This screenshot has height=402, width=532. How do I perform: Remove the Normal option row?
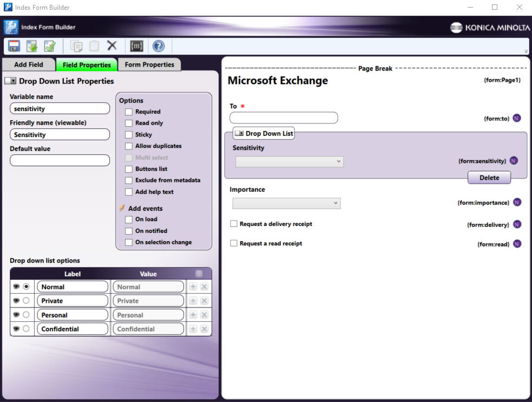204,287
